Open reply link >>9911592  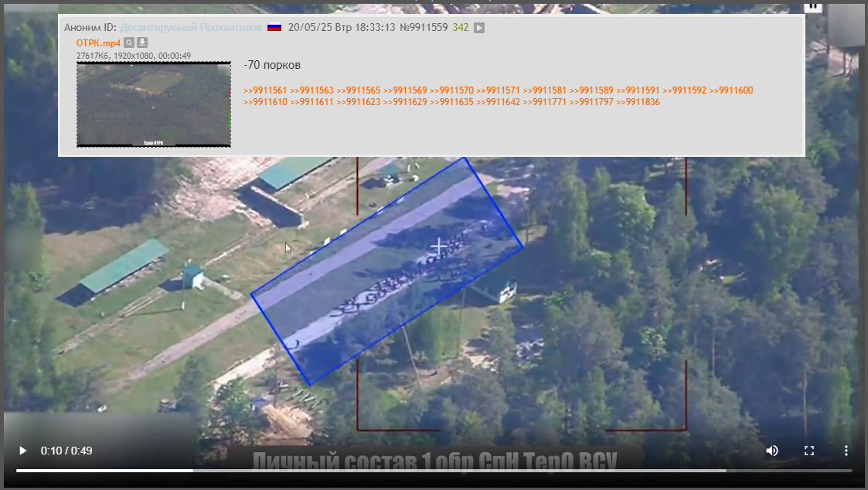684,90
